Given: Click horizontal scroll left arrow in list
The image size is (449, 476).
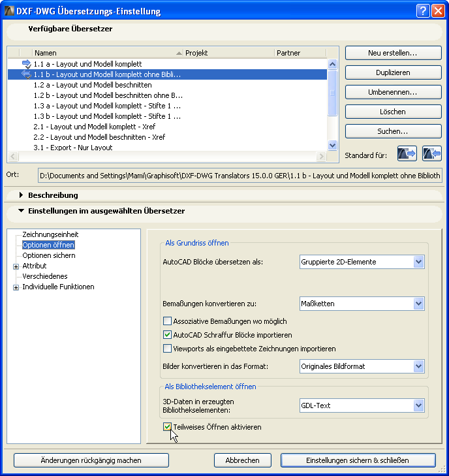Looking at the screenshot, I should click(x=13, y=156).
